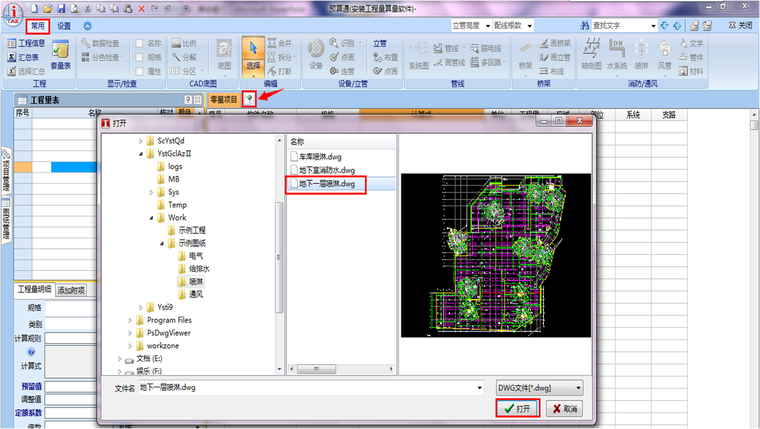The image size is (760, 429).
Task: Collapse the ribbon with the blue arrow icon
Action: coord(87,26)
